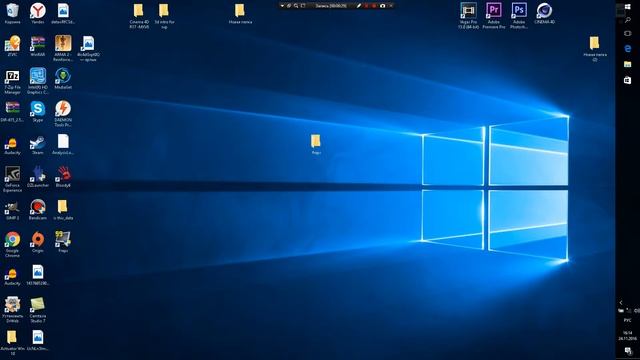This screenshot has height=360, width=640.
Task: Close the recording toolbar with X
Action: coord(391,6)
